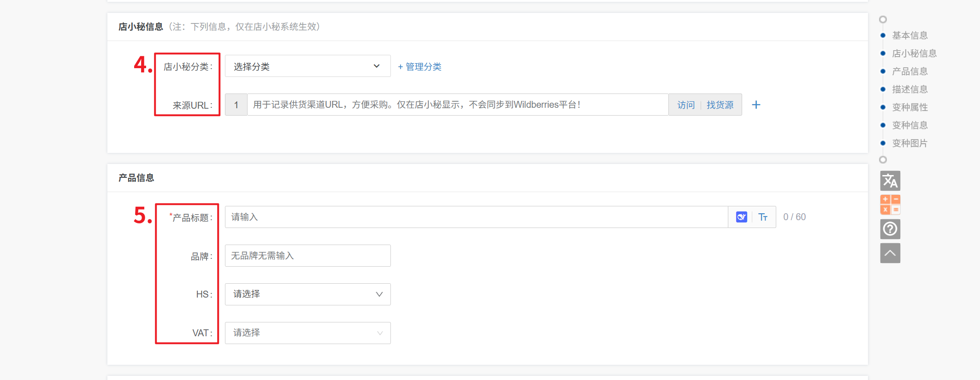Click the 管理分类 link
This screenshot has height=380, width=980.
click(x=420, y=67)
